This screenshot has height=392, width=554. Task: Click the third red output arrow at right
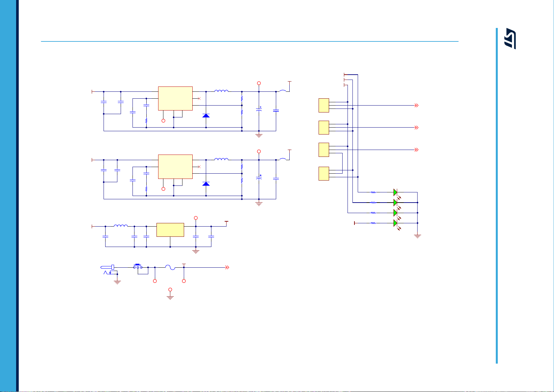click(416, 150)
